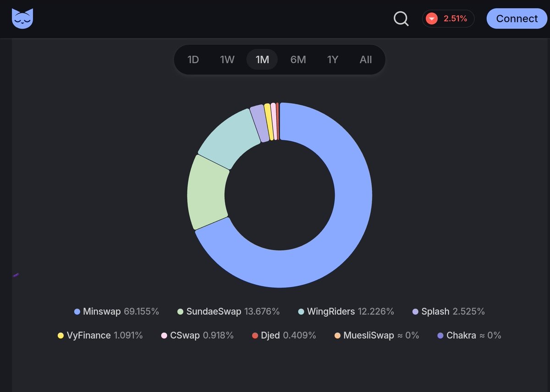Select the 1M time range tab

(x=262, y=60)
